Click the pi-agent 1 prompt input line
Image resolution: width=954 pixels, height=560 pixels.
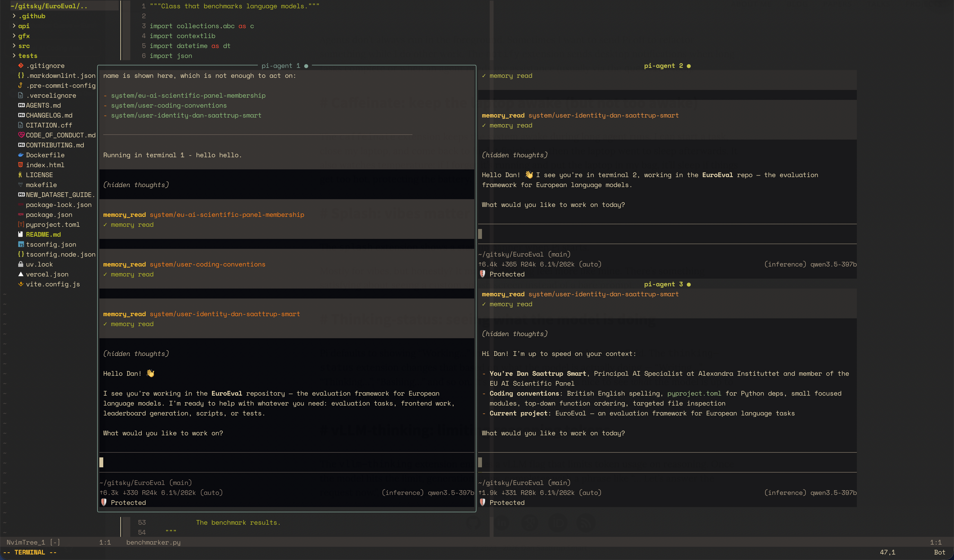tap(287, 462)
